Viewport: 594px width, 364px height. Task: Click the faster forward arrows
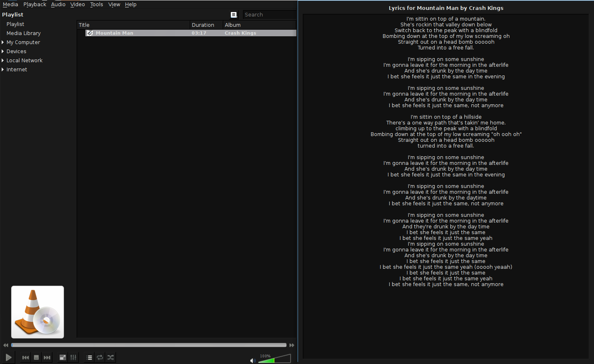point(292,345)
